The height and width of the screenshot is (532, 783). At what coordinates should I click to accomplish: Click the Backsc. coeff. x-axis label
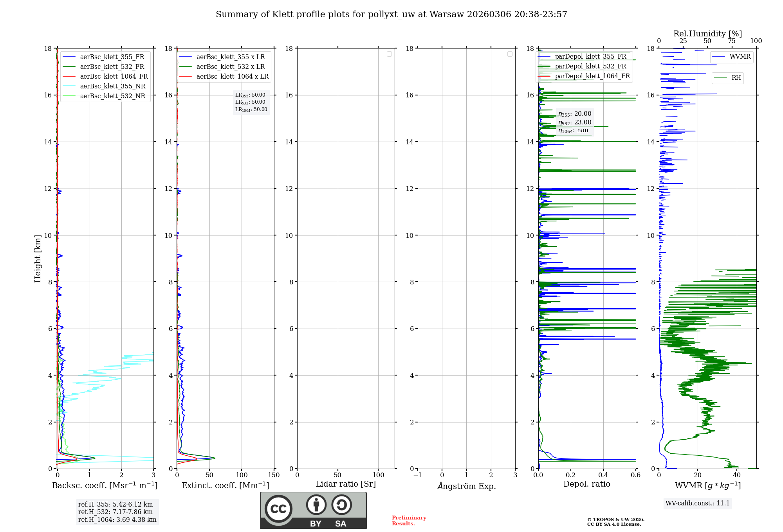105,485
